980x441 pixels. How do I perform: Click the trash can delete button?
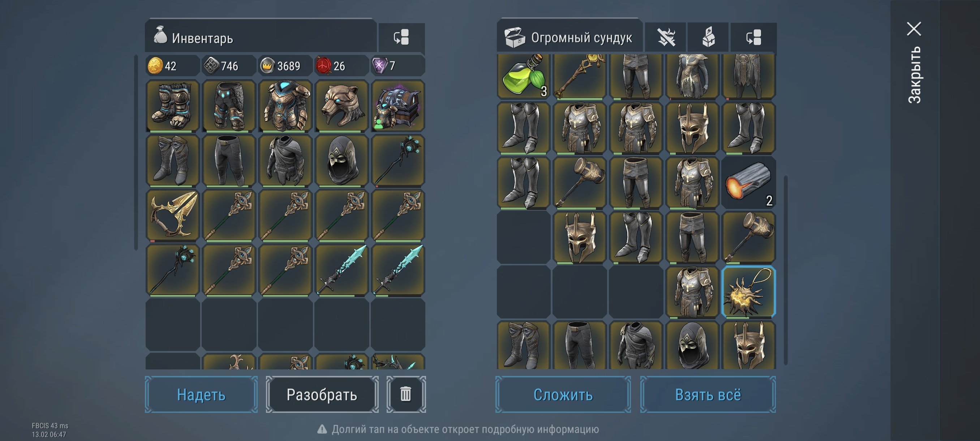point(406,394)
